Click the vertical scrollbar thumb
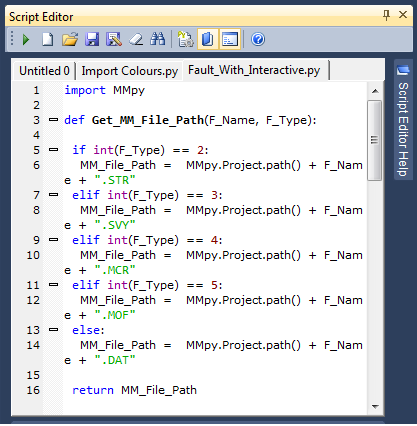The width and height of the screenshot is (417, 426). 375,140
